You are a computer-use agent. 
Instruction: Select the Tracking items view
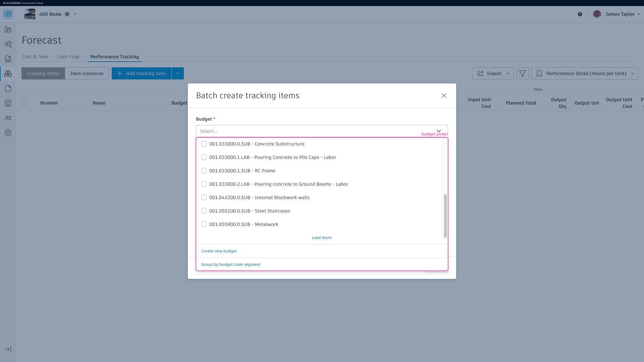click(43, 73)
